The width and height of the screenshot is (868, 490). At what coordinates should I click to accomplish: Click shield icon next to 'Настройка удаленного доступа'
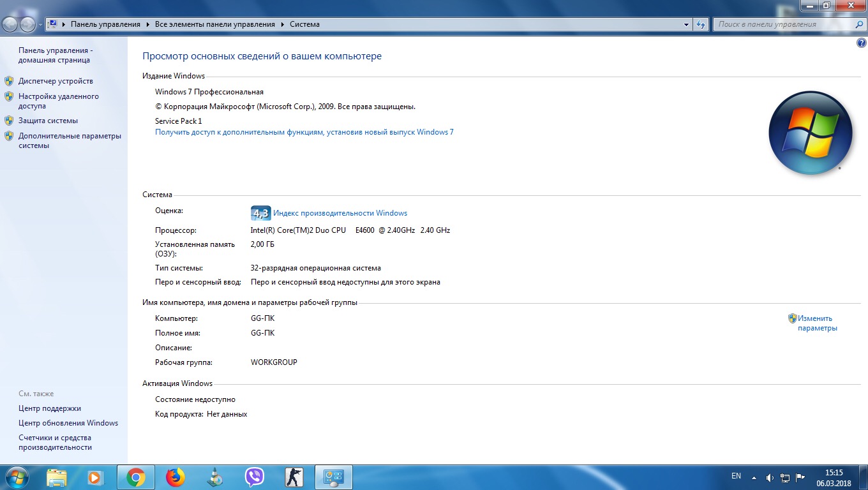(x=9, y=96)
